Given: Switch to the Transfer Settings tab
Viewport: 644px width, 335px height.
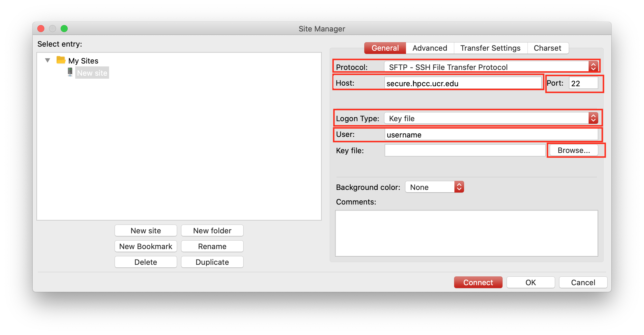Looking at the screenshot, I should pos(490,48).
